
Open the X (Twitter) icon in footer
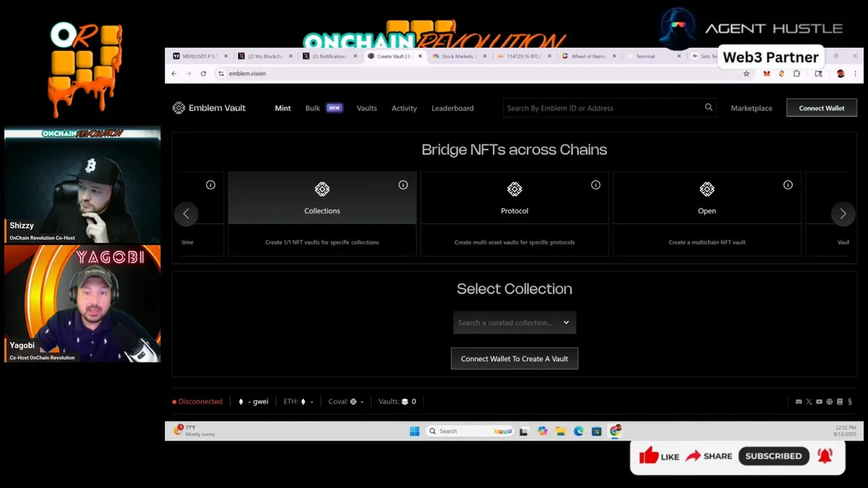click(809, 402)
